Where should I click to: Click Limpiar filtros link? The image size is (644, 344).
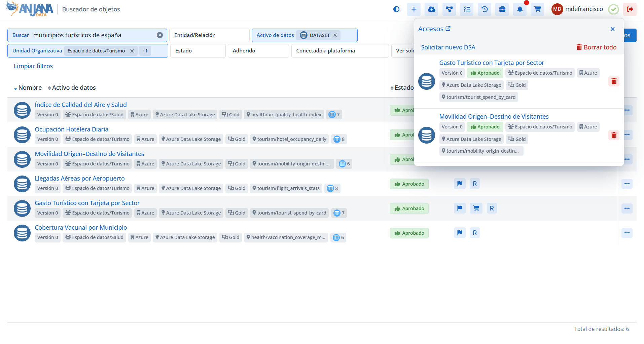click(x=33, y=66)
